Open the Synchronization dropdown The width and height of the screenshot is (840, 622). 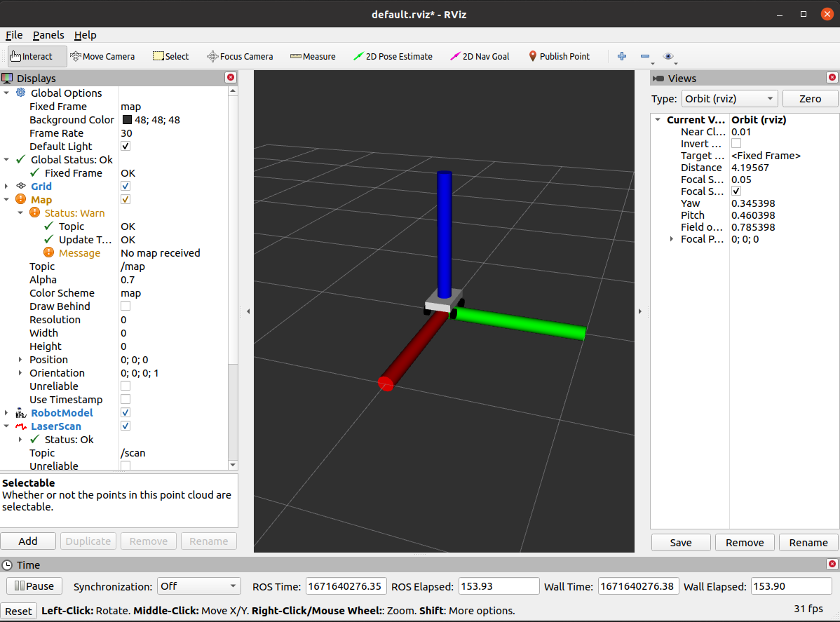[198, 586]
